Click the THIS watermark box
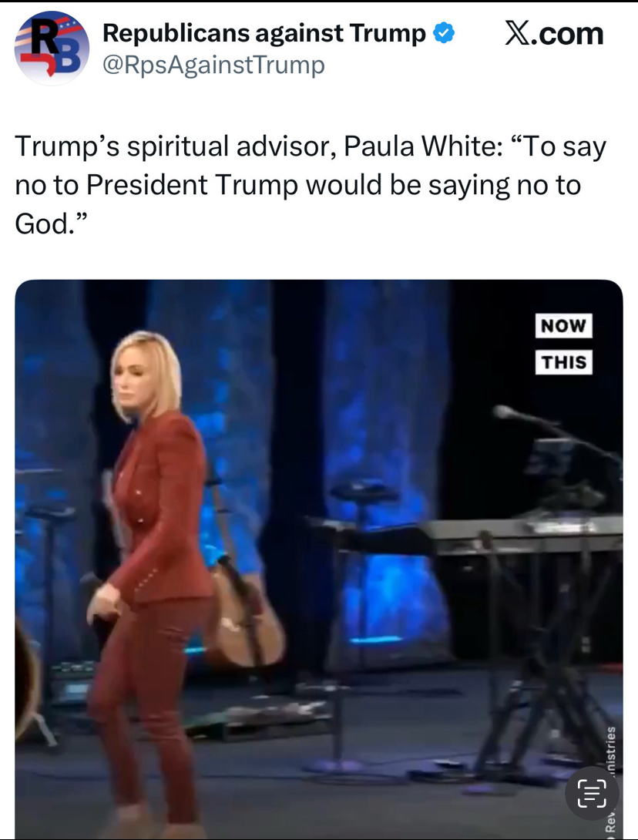Screen dimensions: 638x840 563,362
